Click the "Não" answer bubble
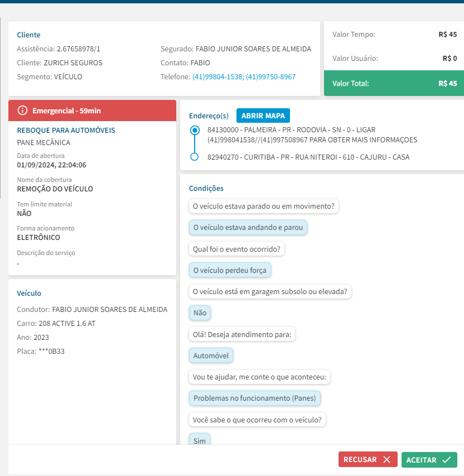The height and width of the screenshot is (476, 464). pos(200,312)
